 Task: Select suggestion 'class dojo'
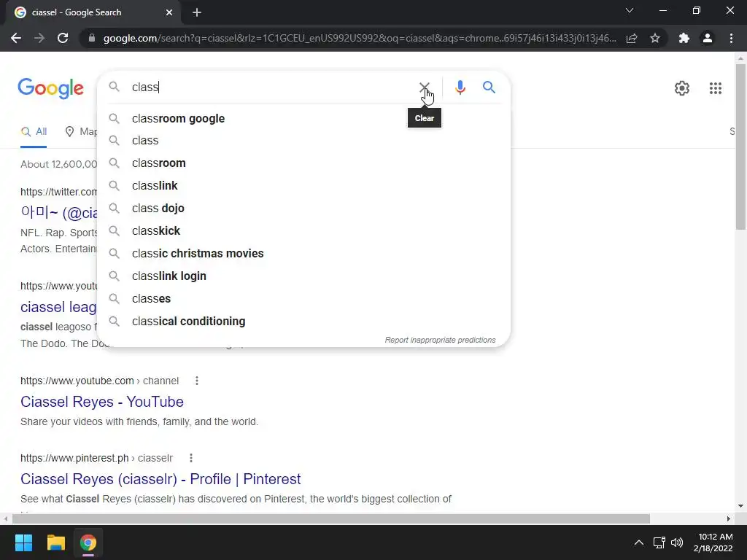click(303, 208)
